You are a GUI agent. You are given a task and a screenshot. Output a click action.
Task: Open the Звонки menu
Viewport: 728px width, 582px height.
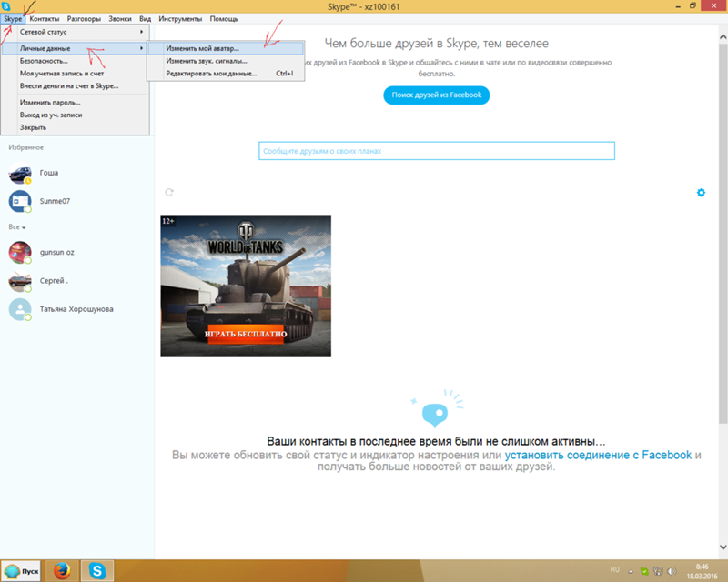(120, 19)
